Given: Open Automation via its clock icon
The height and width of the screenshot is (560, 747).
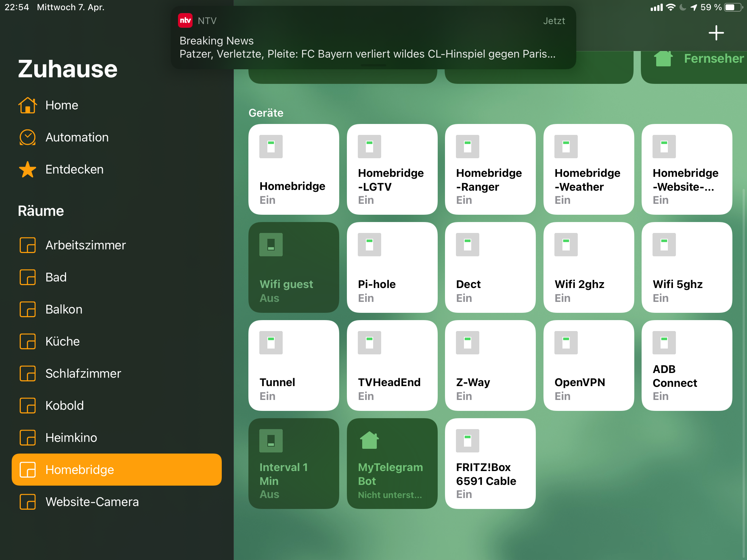Looking at the screenshot, I should (x=28, y=137).
